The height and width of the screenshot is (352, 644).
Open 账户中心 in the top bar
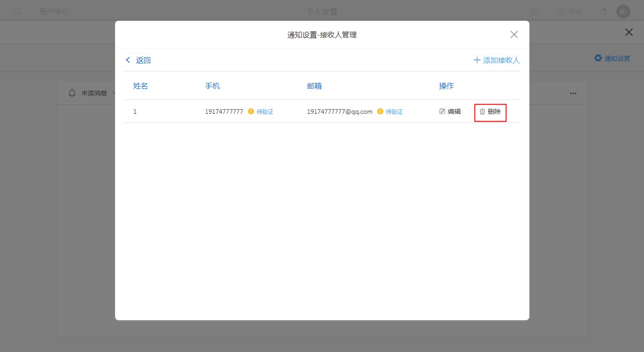pos(54,12)
